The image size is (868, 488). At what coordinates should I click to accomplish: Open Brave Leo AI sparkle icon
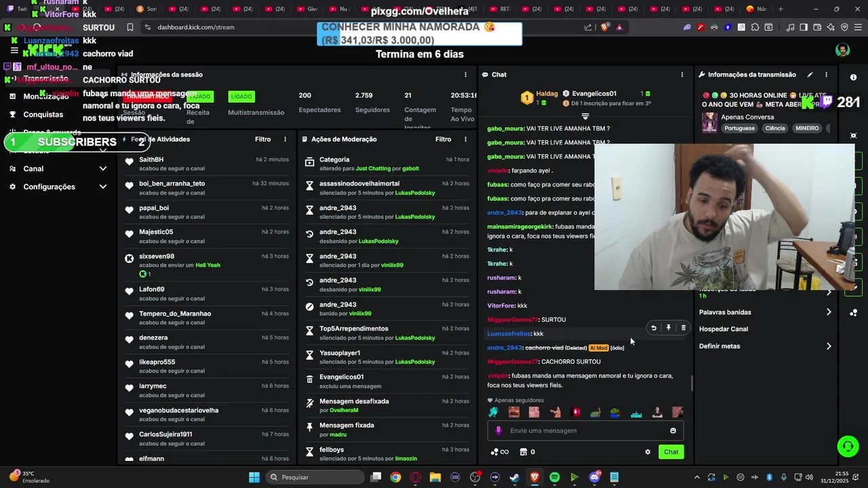click(x=831, y=27)
